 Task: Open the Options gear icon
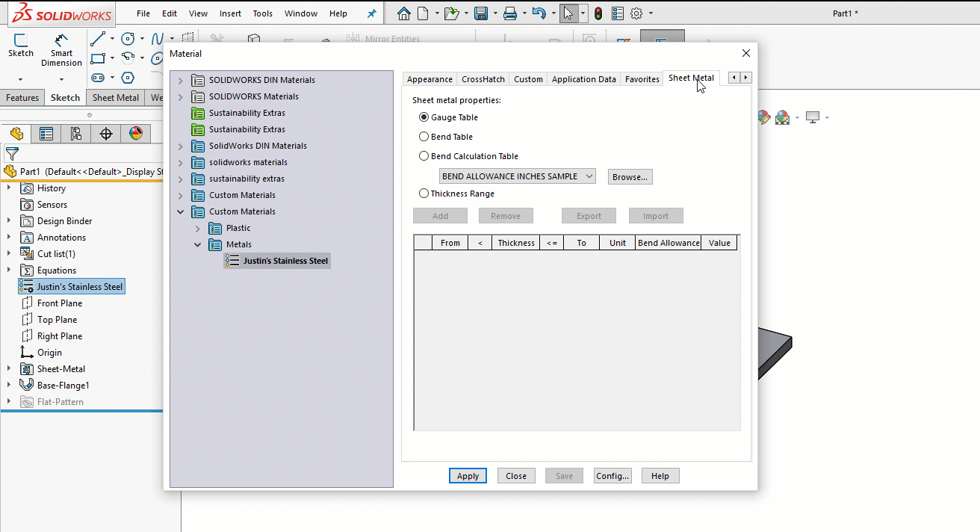coord(636,13)
